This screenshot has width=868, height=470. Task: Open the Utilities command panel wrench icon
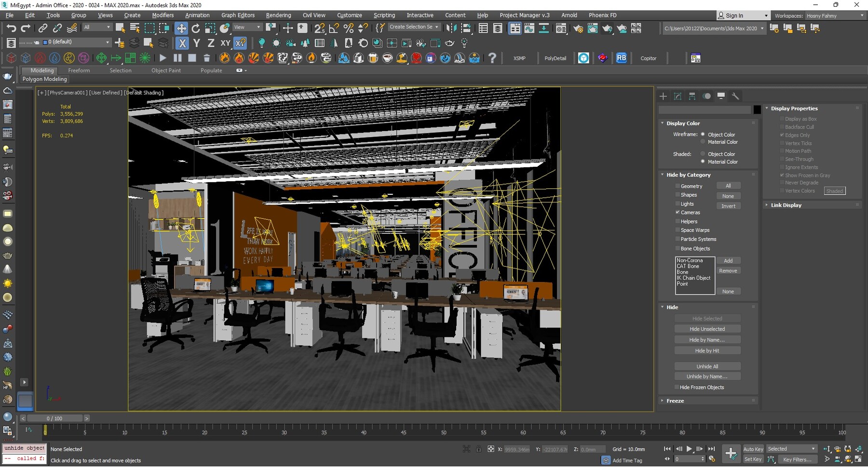pyautogui.click(x=736, y=96)
